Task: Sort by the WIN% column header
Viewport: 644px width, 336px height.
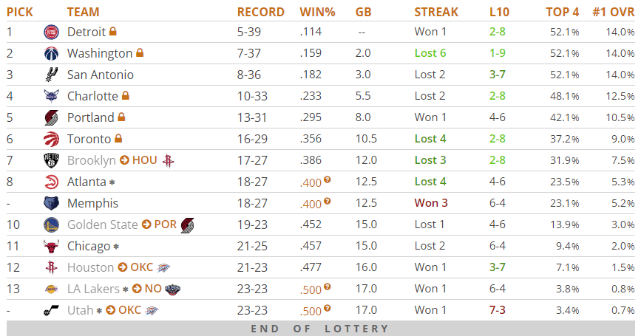Action: click(317, 12)
